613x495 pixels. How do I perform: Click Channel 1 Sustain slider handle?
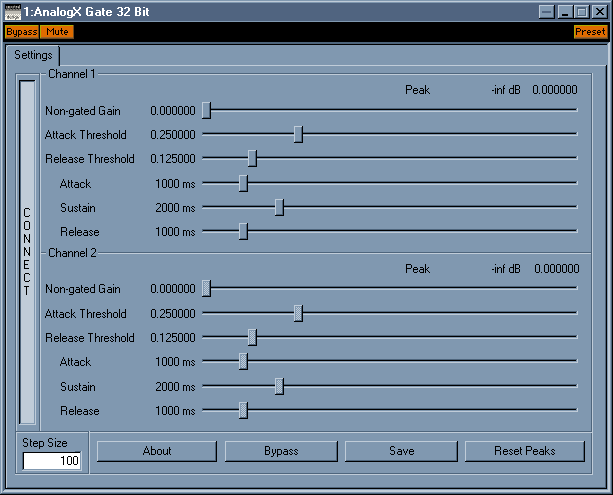(279, 207)
